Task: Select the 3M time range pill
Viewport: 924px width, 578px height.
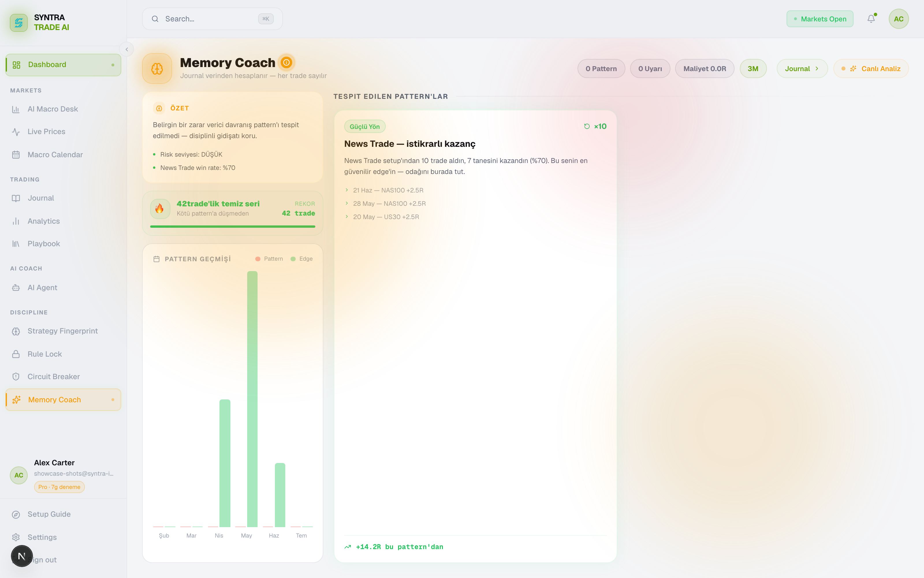Action: pyautogui.click(x=753, y=69)
